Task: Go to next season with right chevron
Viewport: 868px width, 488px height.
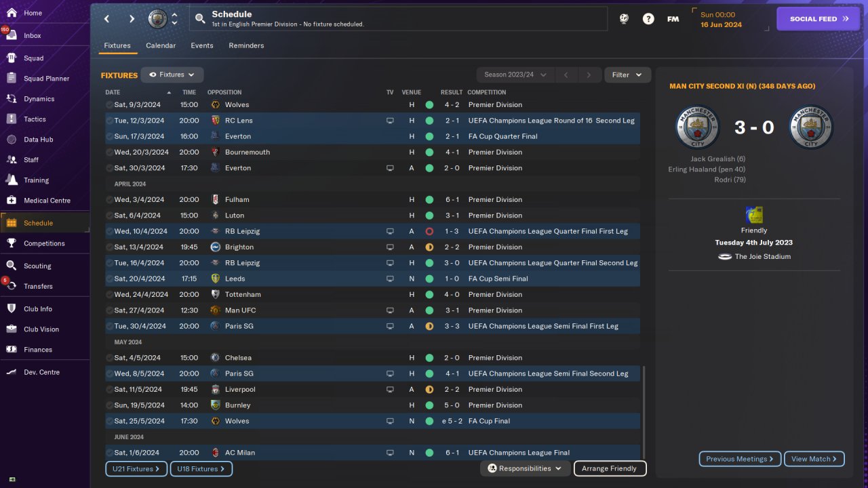Action: tap(589, 75)
